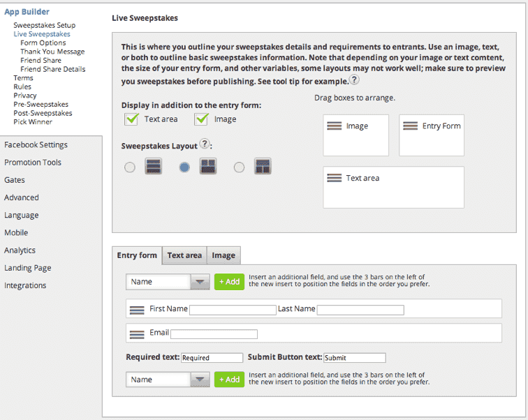528x420 pixels.
Task: Go to Sweepstakes Setup
Action: [45, 25]
